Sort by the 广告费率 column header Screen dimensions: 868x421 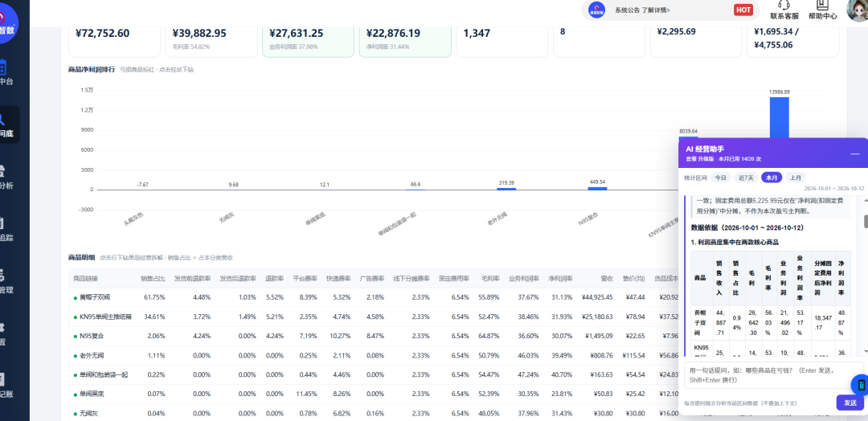tap(371, 278)
